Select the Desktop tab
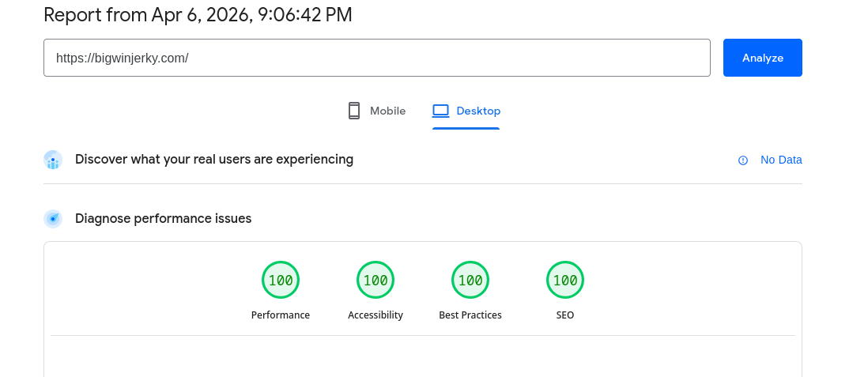The width and height of the screenshot is (868, 377). click(466, 111)
